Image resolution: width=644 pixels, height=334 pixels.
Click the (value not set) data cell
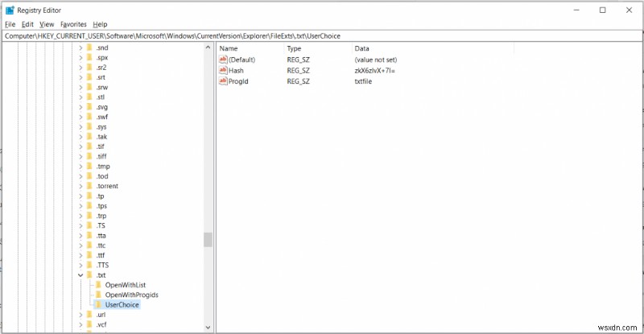(x=376, y=60)
